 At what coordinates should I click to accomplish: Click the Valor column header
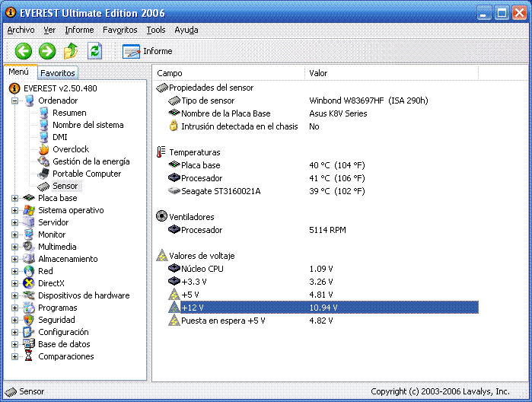click(391, 73)
